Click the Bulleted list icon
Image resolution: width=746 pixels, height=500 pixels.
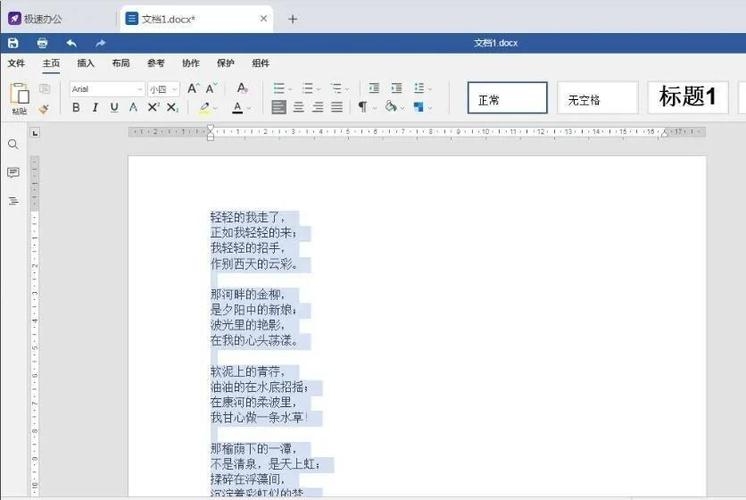[x=279, y=88]
